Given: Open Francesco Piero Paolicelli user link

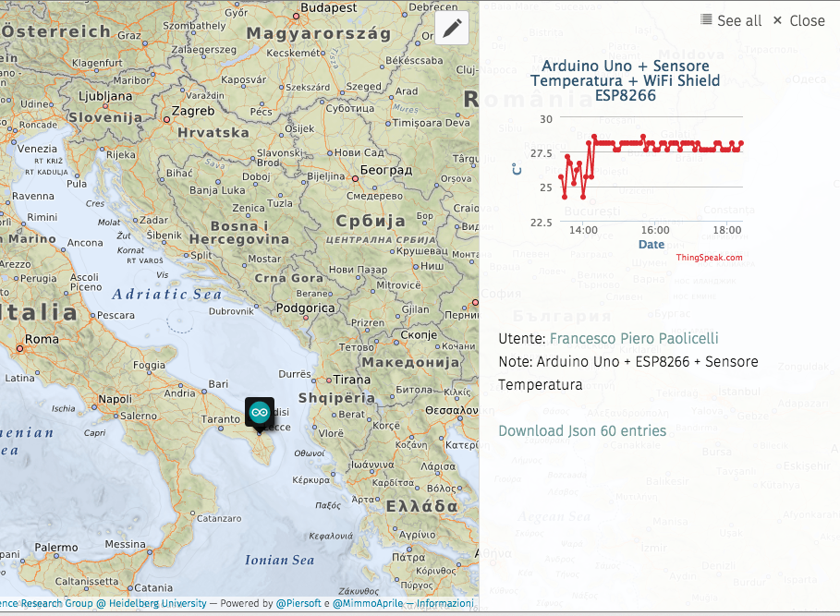Looking at the screenshot, I should pyautogui.click(x=634, y=338).
